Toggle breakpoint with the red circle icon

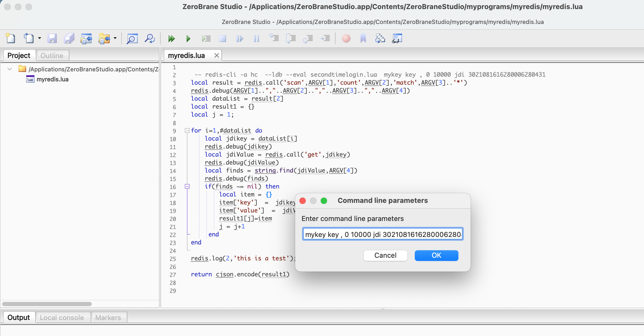pos(346,39)
